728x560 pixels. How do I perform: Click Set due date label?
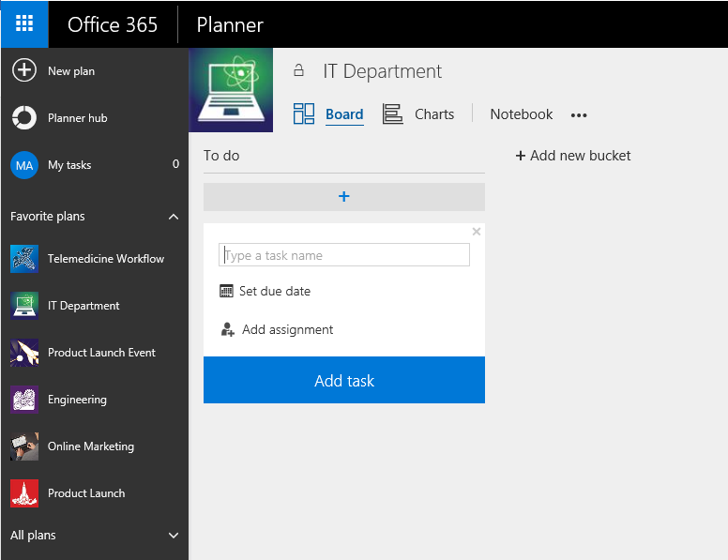[x=274, y=291]
